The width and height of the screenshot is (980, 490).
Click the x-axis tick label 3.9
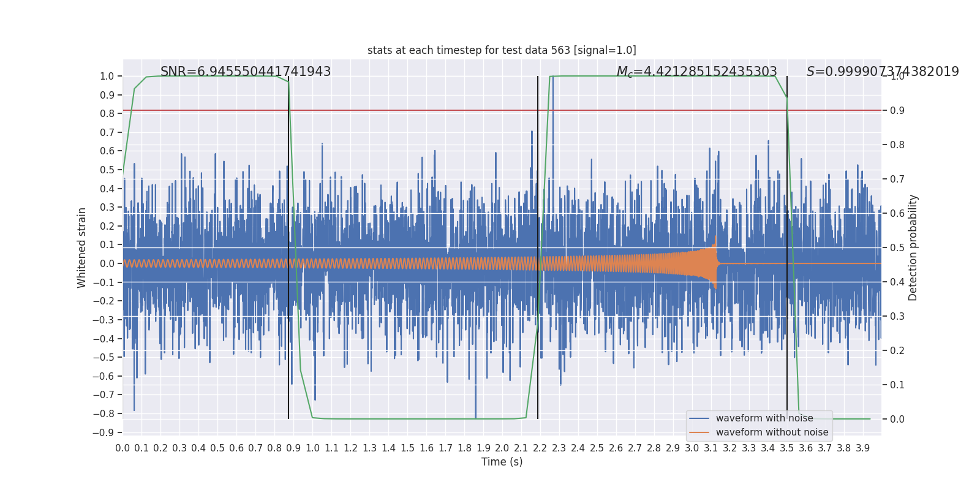[863, 448]
